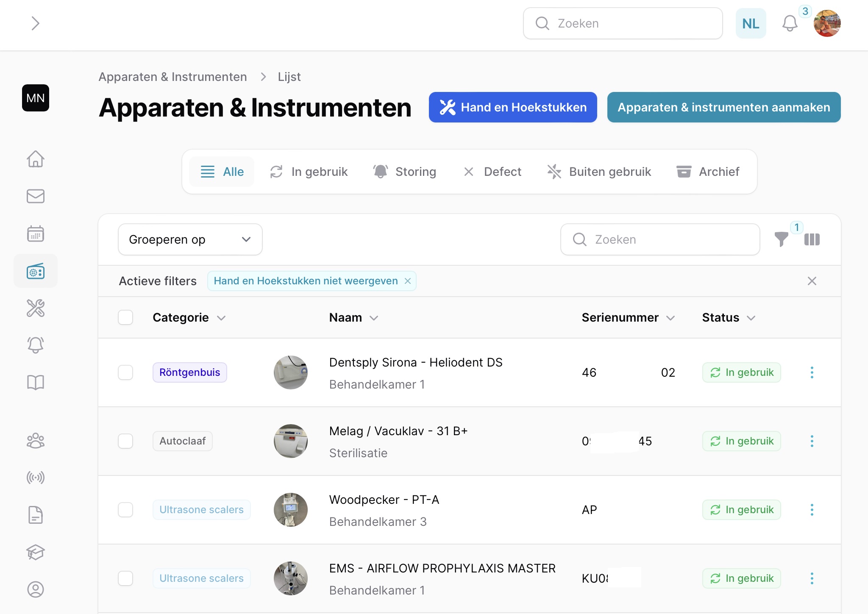Select the Alle tab
Image resolution: width=868 pixels, height=614 pixels.
(222, 172)
